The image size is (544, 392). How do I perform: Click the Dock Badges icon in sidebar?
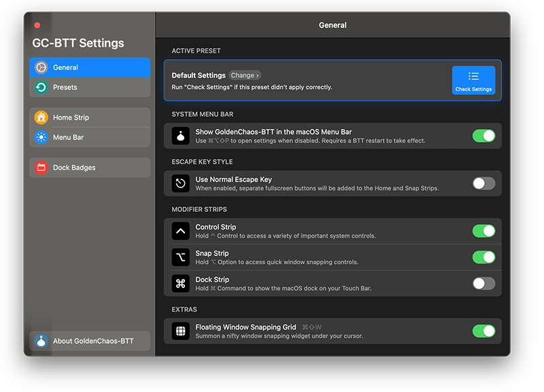tap(41, 167)
